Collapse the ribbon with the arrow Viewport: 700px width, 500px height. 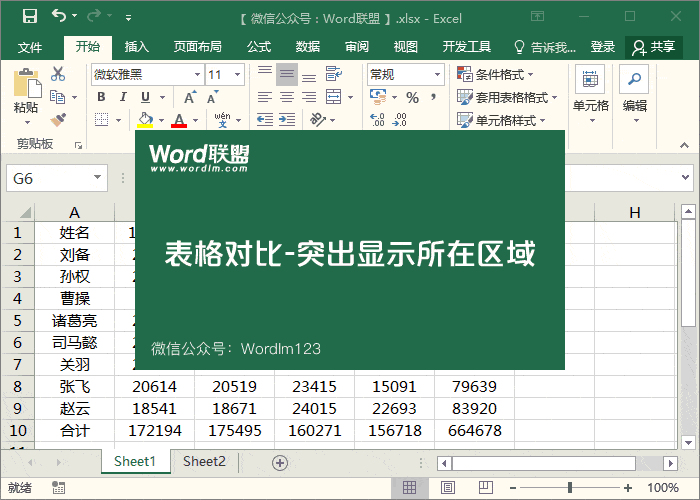pyautogui.click(x=683, y=146)
